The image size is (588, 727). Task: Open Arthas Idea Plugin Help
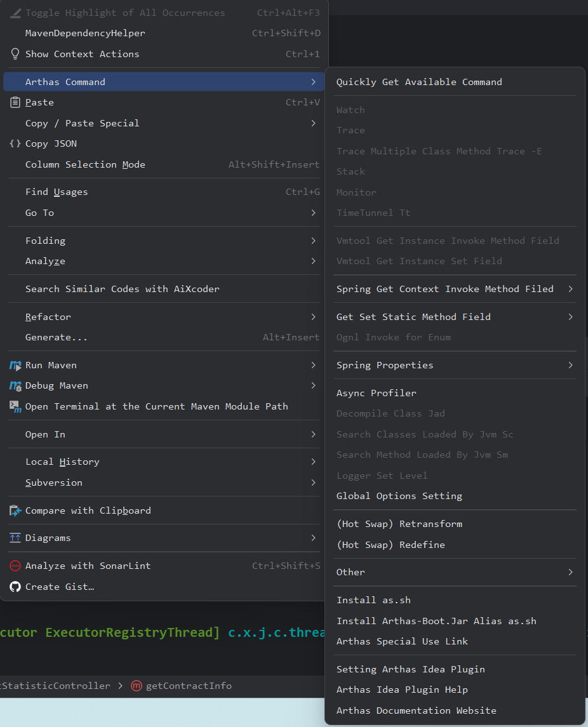(x=455, y=690)
